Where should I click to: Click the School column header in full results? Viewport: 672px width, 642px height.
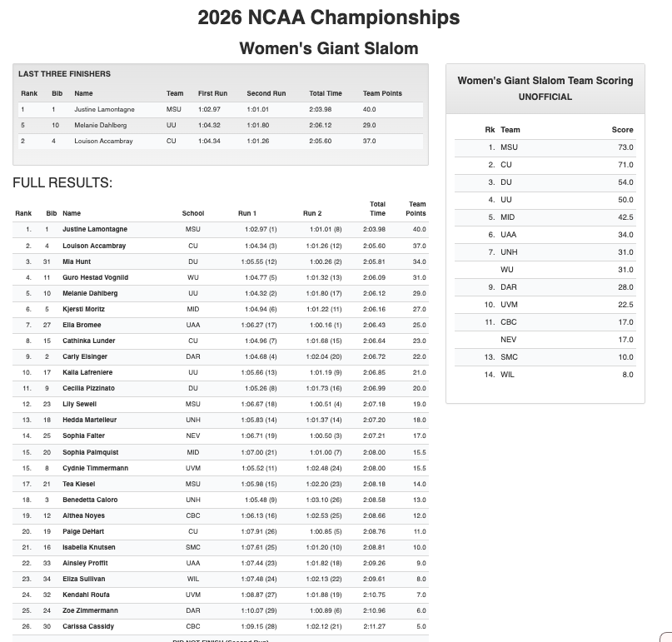[193, 214]
